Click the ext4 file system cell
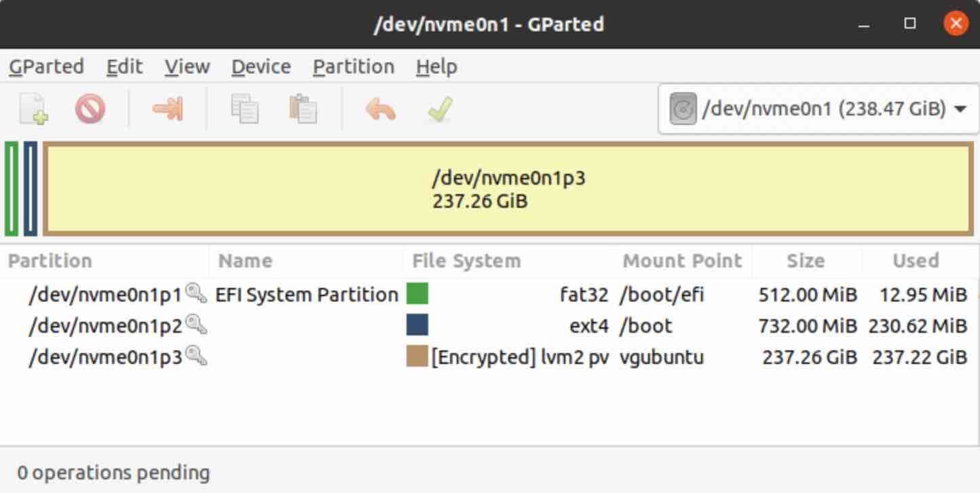Screen dimensions: 980x493 click(x=588, y=326)
